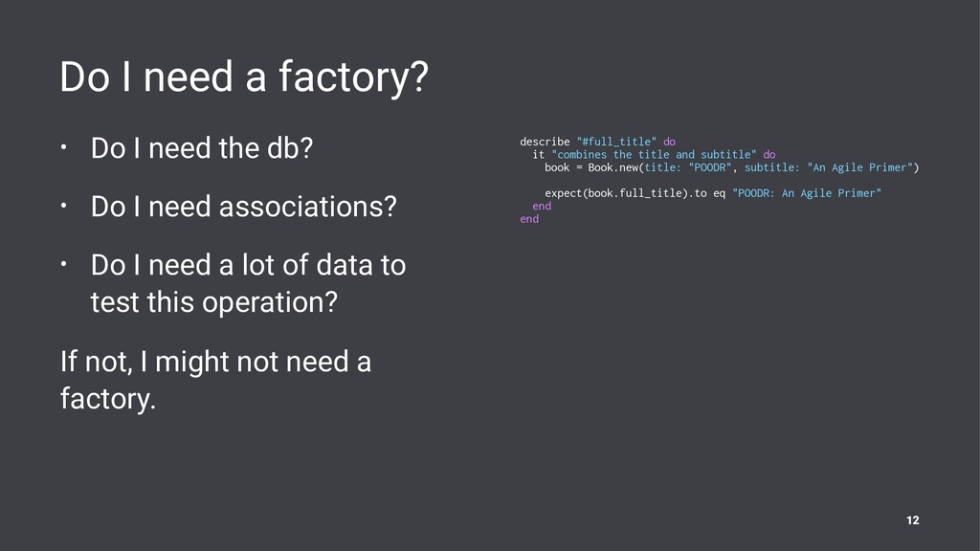Click the "describe" keyword in the code

(x=545, y=142)
